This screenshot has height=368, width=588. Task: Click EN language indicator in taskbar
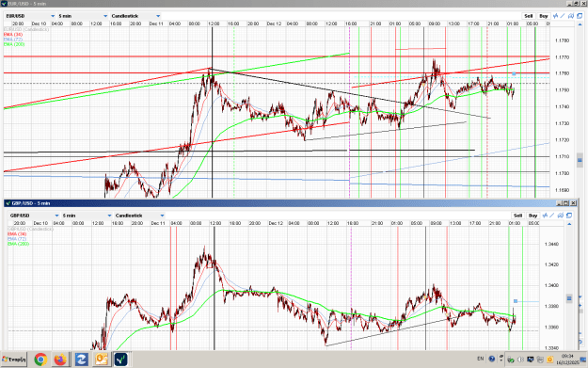click(481, 359)
